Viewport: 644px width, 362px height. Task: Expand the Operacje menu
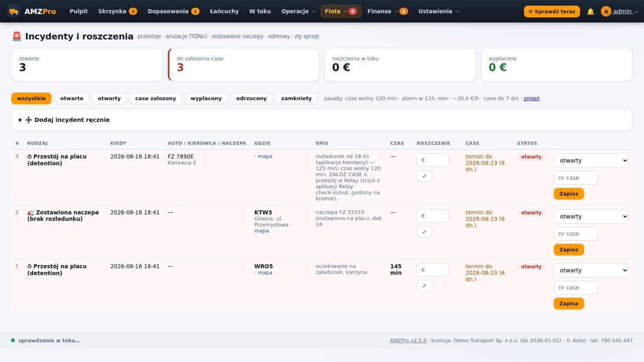[x=298, y=11]
